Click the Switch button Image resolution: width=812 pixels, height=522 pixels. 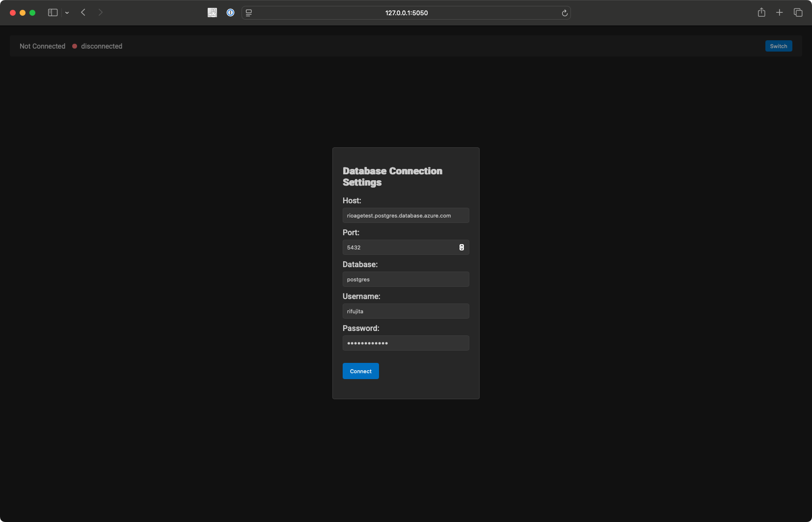(779, 46)
